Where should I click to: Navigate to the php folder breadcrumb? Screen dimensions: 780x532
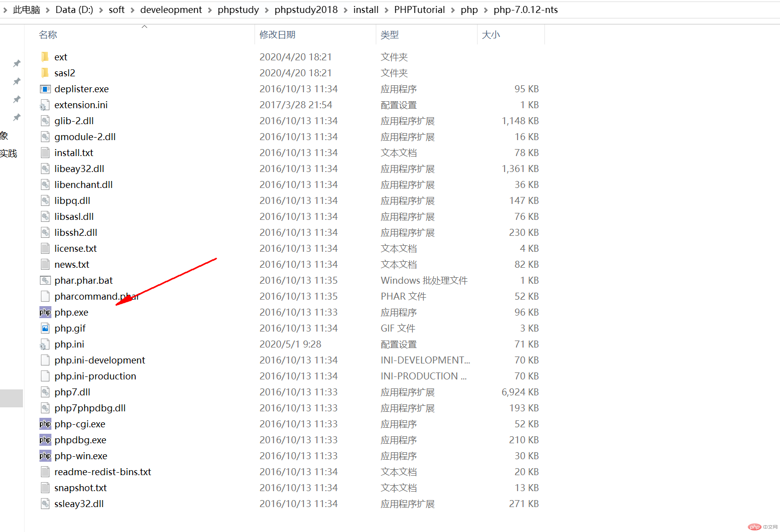[469, 10]
